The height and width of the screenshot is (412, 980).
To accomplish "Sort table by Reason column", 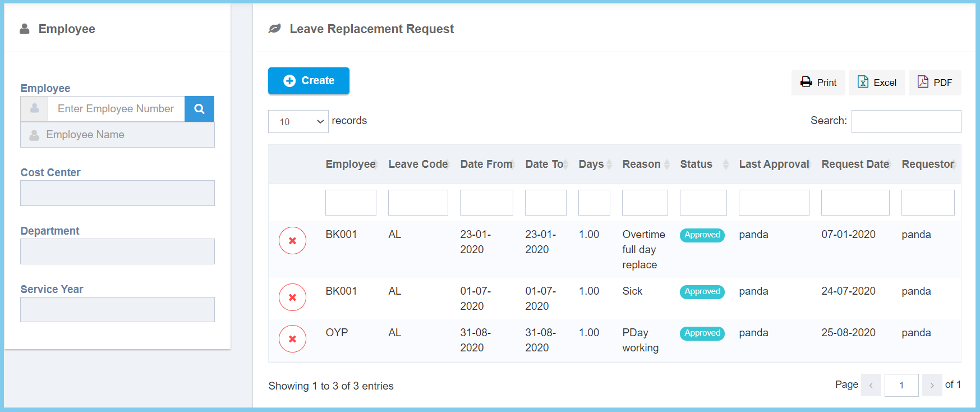I will [x=645, y=164].
